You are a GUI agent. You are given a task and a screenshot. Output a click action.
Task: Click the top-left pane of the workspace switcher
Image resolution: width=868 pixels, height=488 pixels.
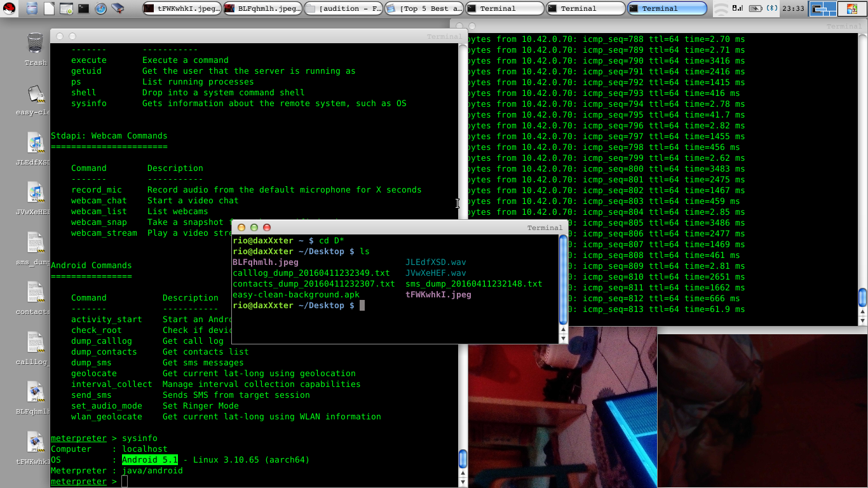point(816,6)
